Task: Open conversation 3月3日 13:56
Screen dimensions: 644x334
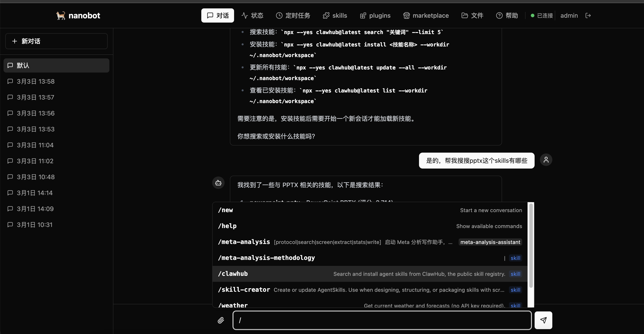Action: 56,113
